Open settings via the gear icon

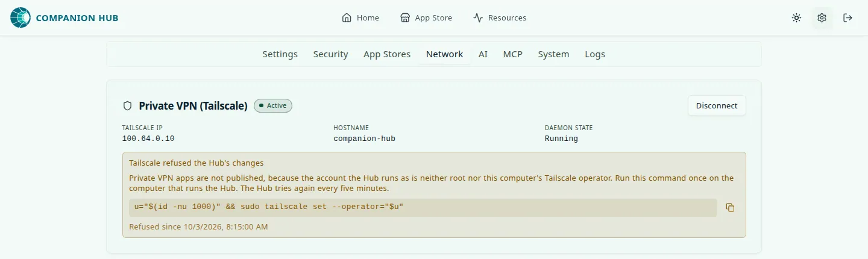point(822,18)
